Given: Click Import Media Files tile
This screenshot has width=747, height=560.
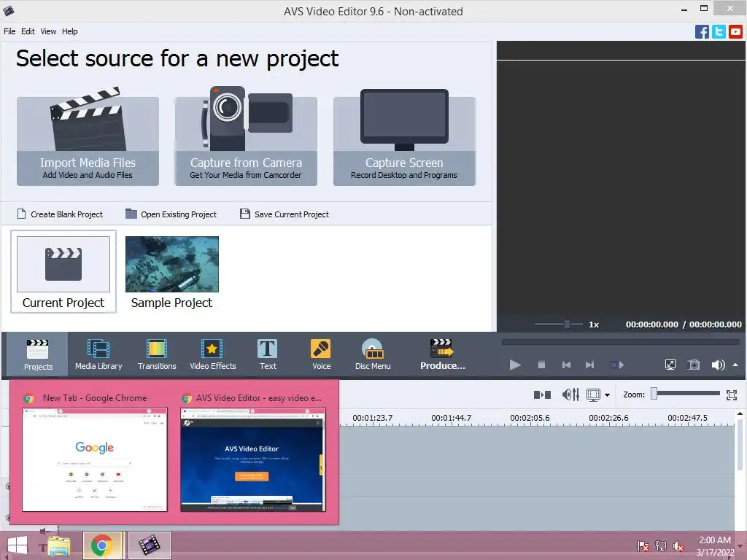Looking at the screenshot, I should tap(88, 141).
